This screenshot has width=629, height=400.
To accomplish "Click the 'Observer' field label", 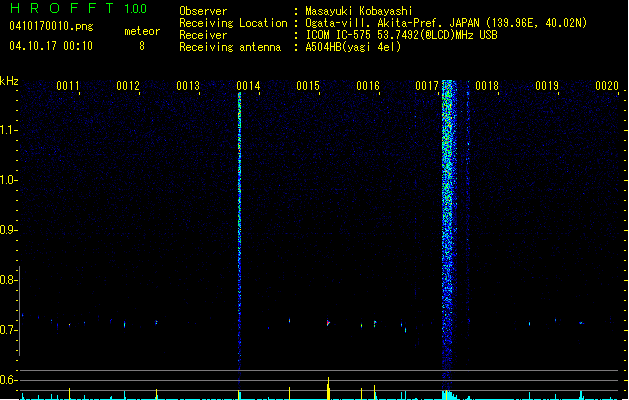I will pos(203,11).
